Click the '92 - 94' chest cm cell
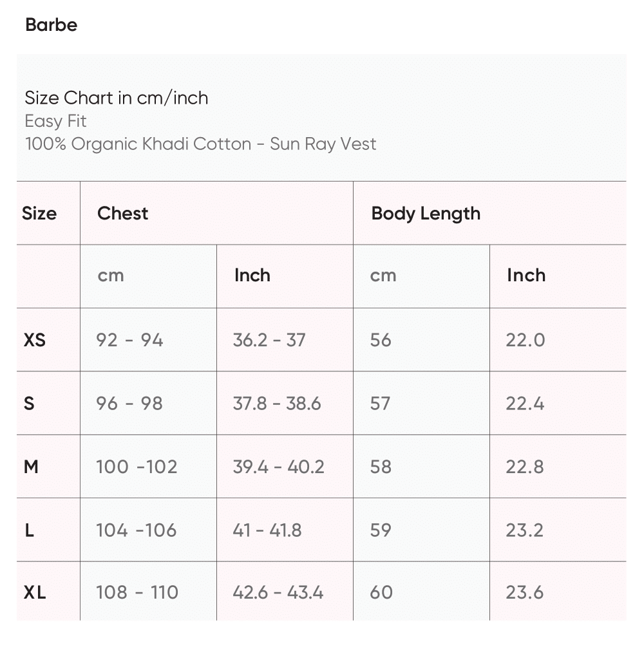 (129, 340)
